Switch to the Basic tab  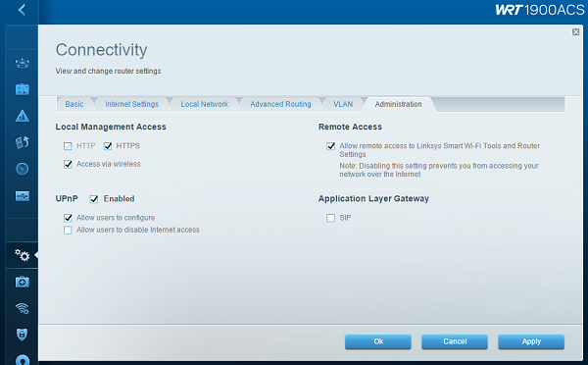pyautogui.click(x=74, y=104)
